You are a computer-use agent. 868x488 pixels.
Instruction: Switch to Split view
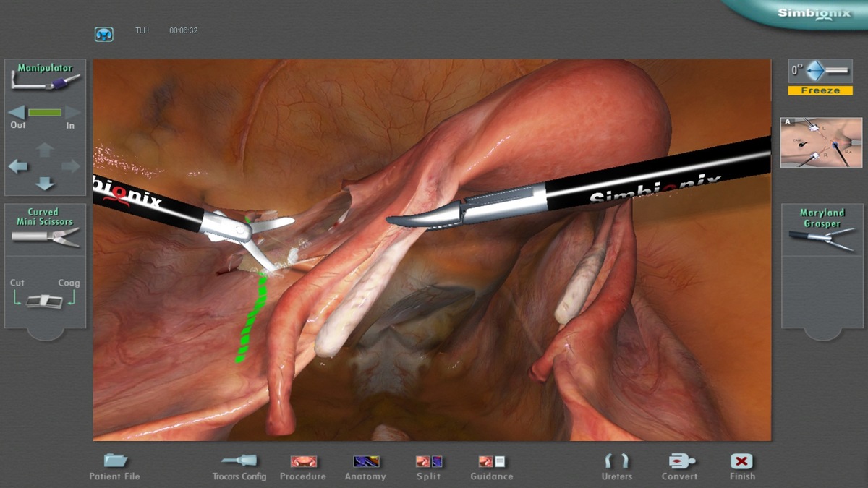tap(429, 467)
